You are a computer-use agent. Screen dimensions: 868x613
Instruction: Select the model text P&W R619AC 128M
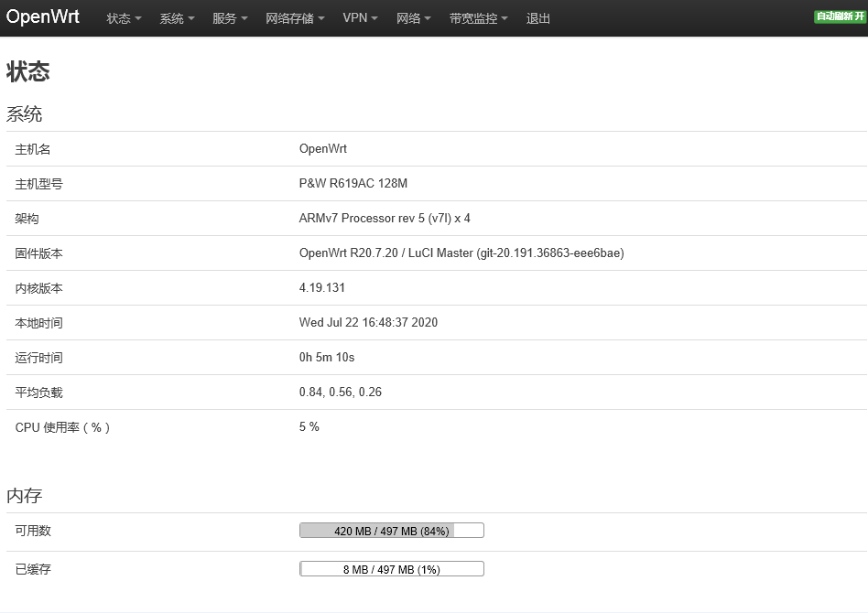(x=353, y=183)
